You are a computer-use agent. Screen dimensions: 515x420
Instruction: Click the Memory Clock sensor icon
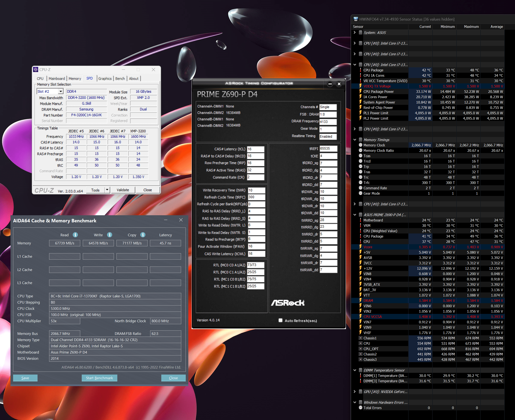click(x=360, y=145)
